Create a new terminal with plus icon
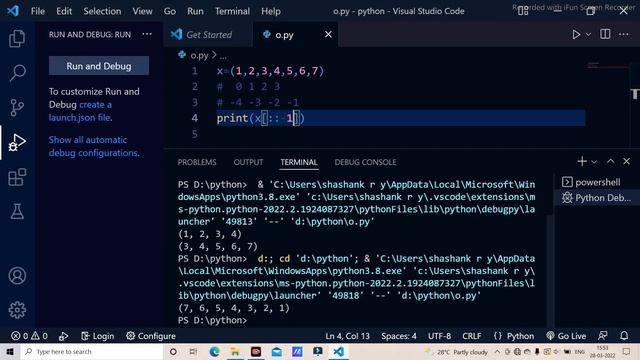This screenshot has width=640, height=360. tap(582, 161)
